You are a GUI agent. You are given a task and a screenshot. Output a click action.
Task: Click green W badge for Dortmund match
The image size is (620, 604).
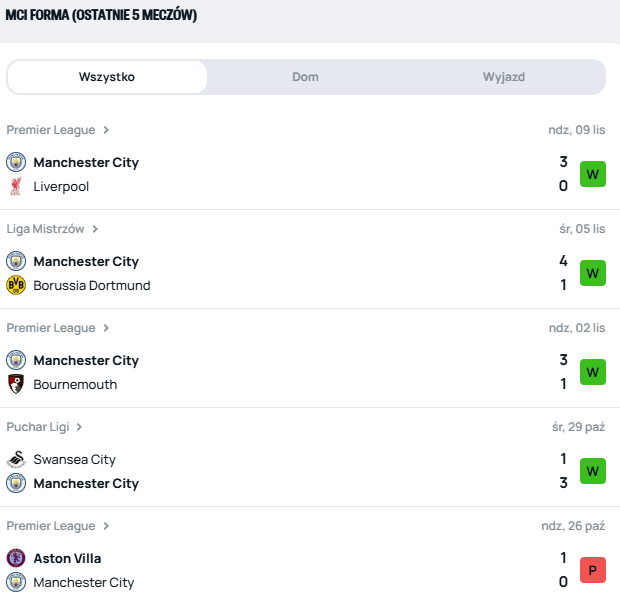593,273
